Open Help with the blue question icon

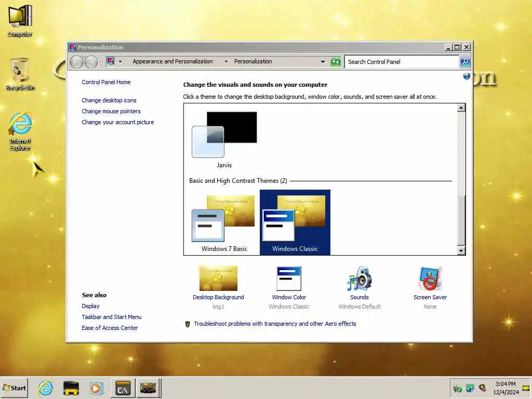click(x=467, y=76)
